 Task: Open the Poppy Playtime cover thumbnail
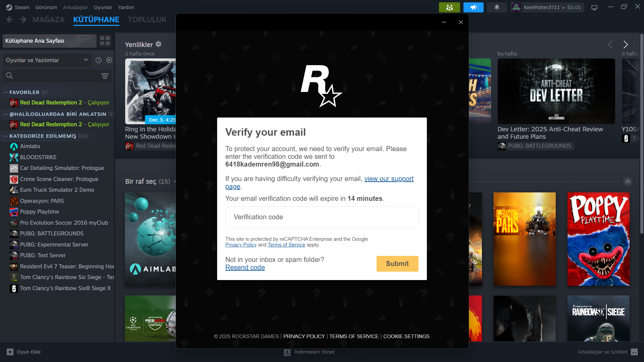pos(598,239)
